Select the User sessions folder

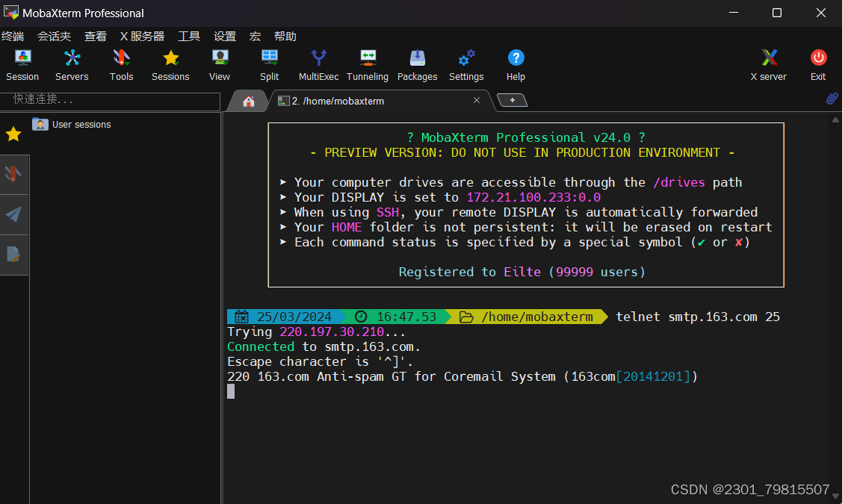[72, 125]
